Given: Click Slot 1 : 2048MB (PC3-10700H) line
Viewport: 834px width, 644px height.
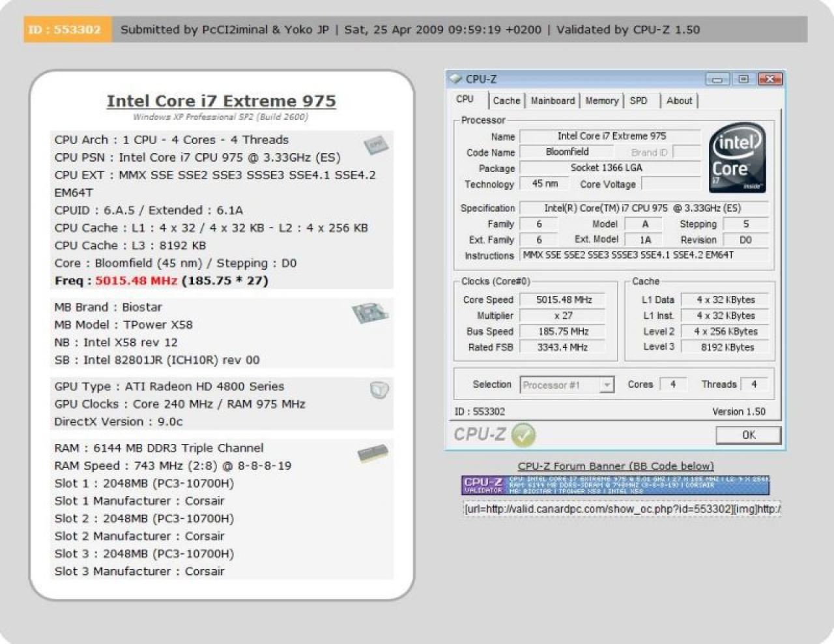Looking at the screenshot, I should point(144,484).
